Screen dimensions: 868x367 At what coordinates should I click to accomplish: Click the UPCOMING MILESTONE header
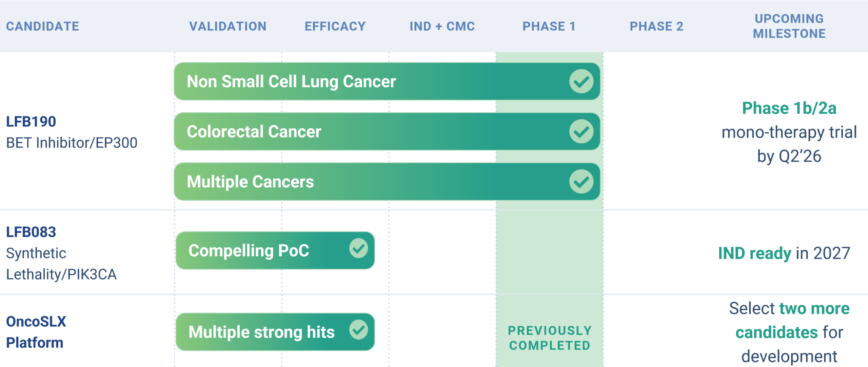click(789, 26)
